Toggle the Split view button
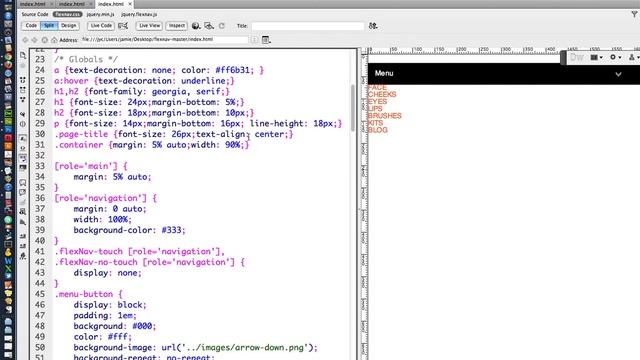This screenshot has width=640, height=360. [x=49, y=26]
